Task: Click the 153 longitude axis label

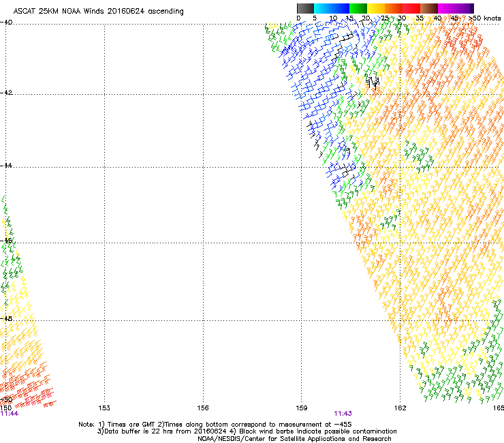Action: (104, 408)
